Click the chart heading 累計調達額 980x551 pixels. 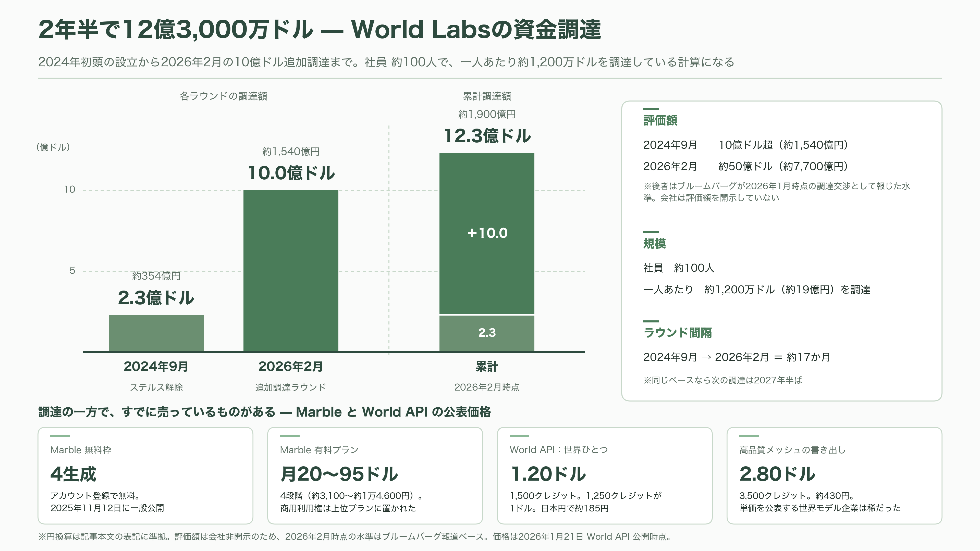point(487,96)
